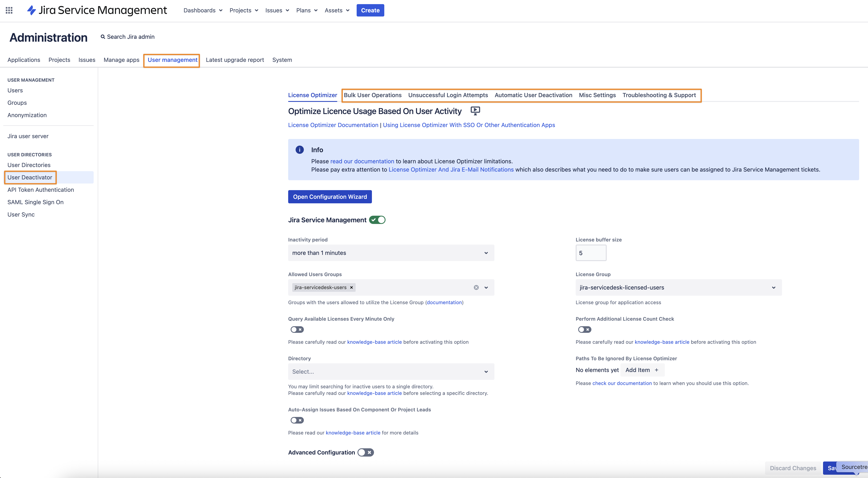The width and height of the screenshot is (868, 478).
Task: Click the Jira Service Management logo
Action: [x=97, y=11]
